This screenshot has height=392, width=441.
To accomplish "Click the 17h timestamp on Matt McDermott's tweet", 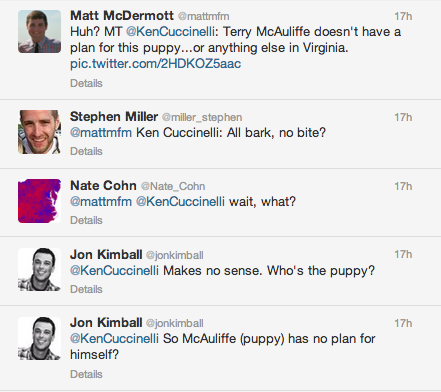I will (x=403, y=16).
